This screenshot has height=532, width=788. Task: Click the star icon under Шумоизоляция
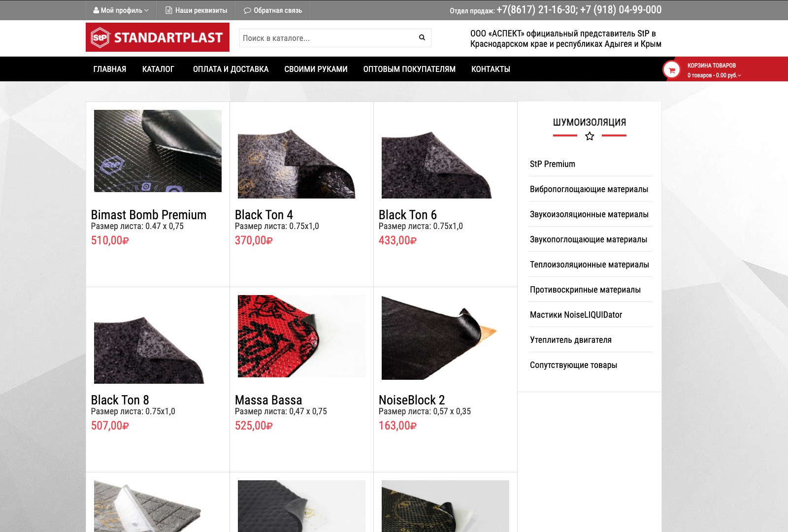tap(590, 136)
